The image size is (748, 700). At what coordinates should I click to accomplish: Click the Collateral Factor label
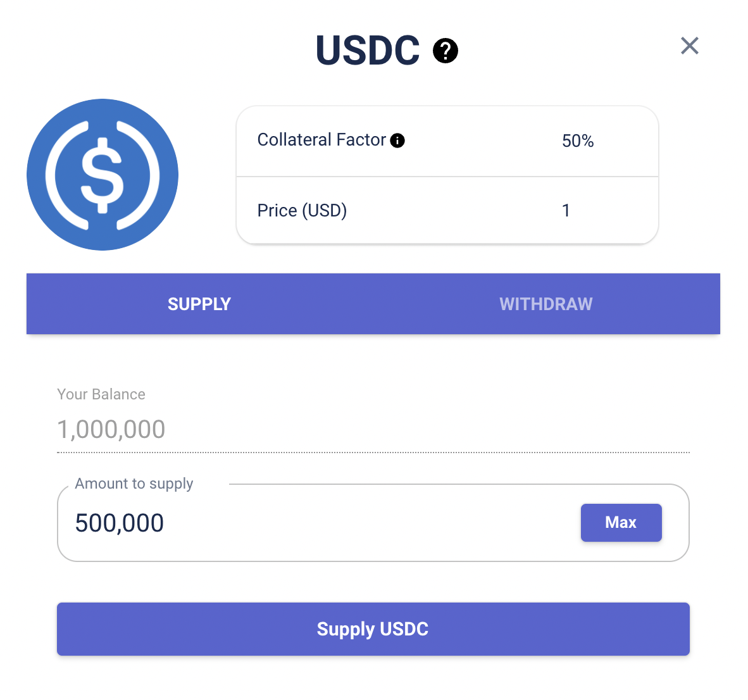[321, 140]
